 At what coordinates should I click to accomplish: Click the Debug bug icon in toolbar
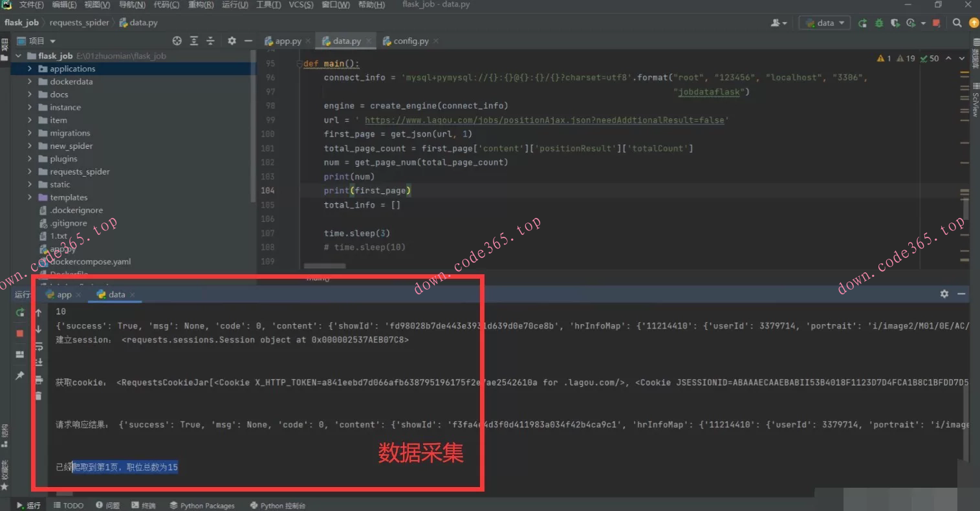tap(878, 23)
